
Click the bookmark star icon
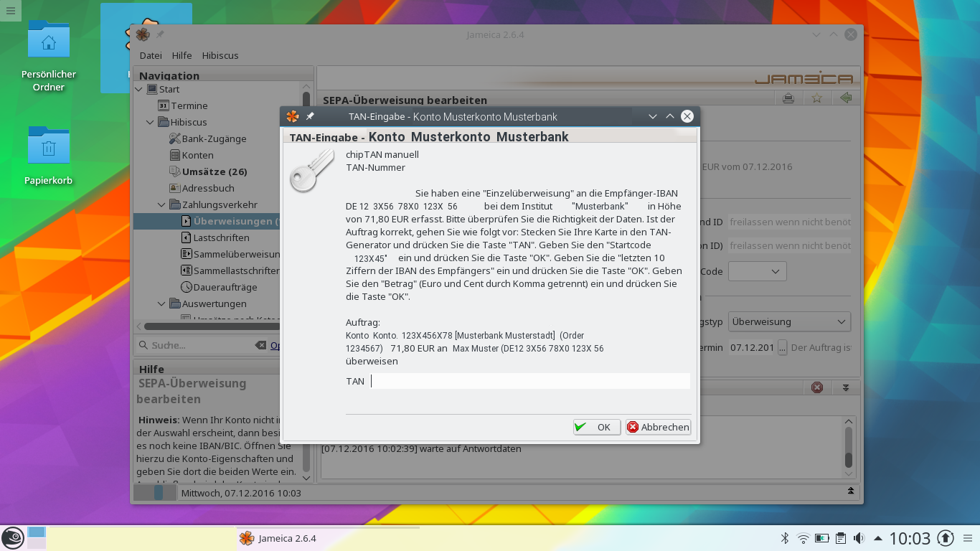coord(817,98)
